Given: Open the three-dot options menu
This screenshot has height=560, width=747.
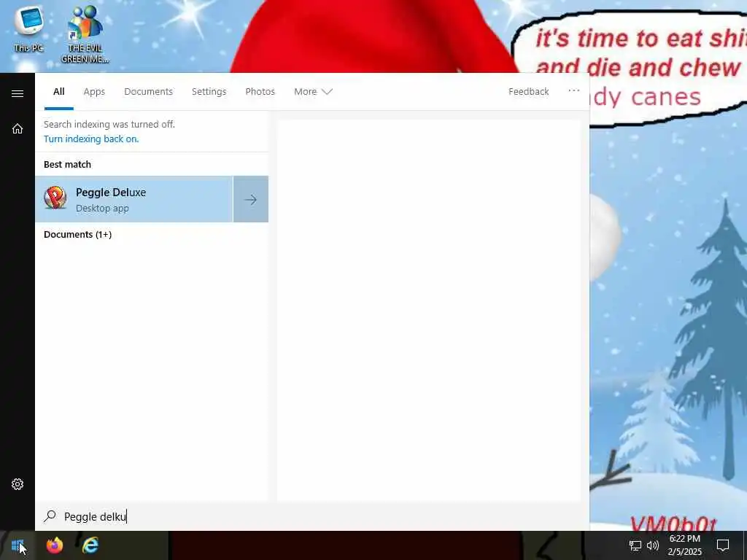Looking at the screenshot, I should point(573,90).
